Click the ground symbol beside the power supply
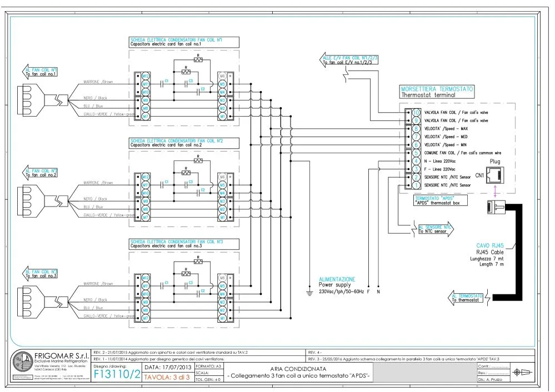Viewport: 555px width, 392px height. (x=309, y=290)
